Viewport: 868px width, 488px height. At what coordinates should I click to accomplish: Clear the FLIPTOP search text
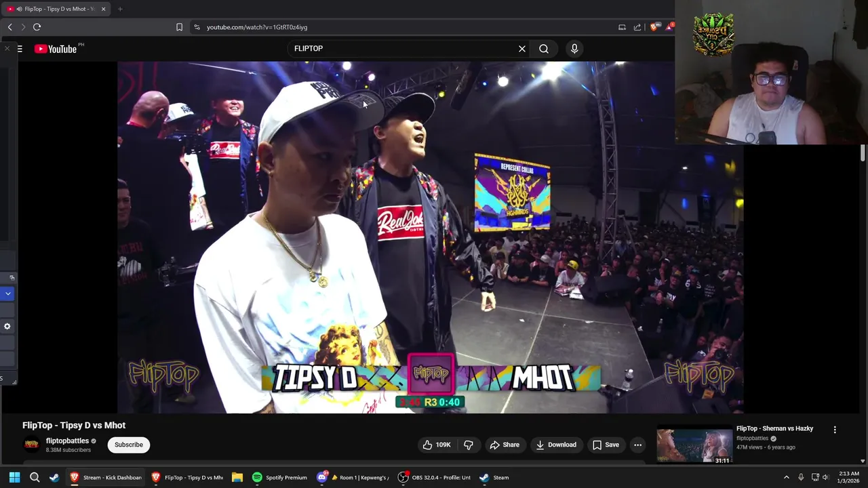coord(522,49)
